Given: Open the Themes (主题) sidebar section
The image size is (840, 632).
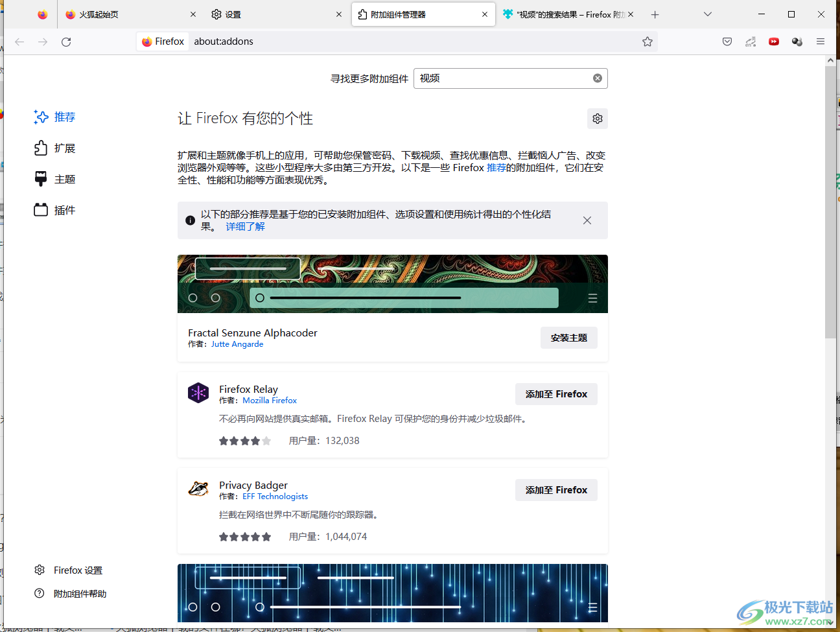Looking at the screenshot, I should [55, 179].
